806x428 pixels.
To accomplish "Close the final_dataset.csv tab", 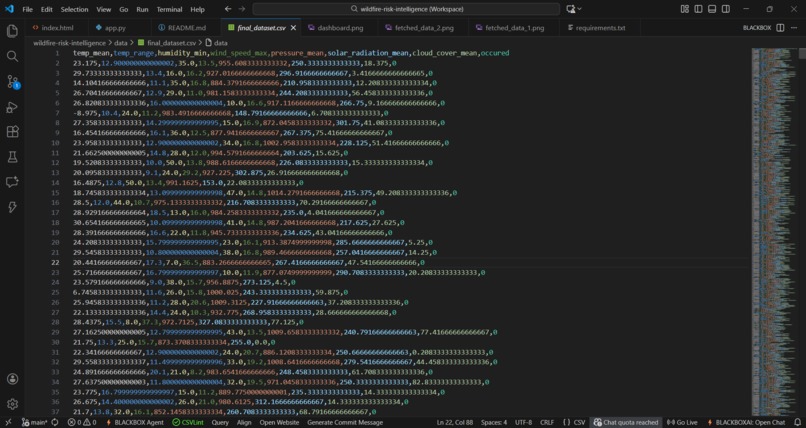I will pyautogui.click(x=294, y=28).
